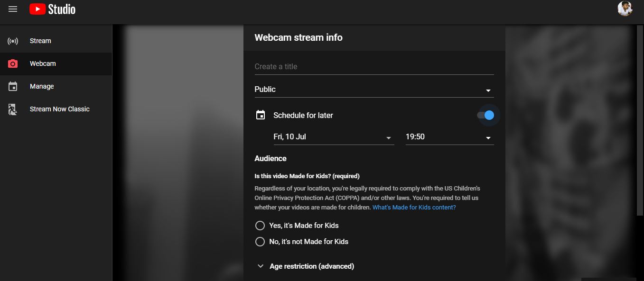Open What's Made for Kids content link

coord(414,208)
